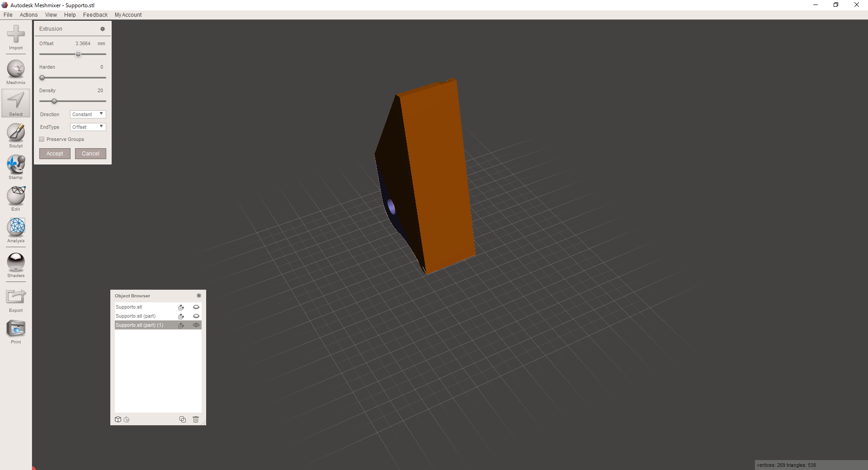
Task: Duplicate the selected object
Action: point(183,419)
